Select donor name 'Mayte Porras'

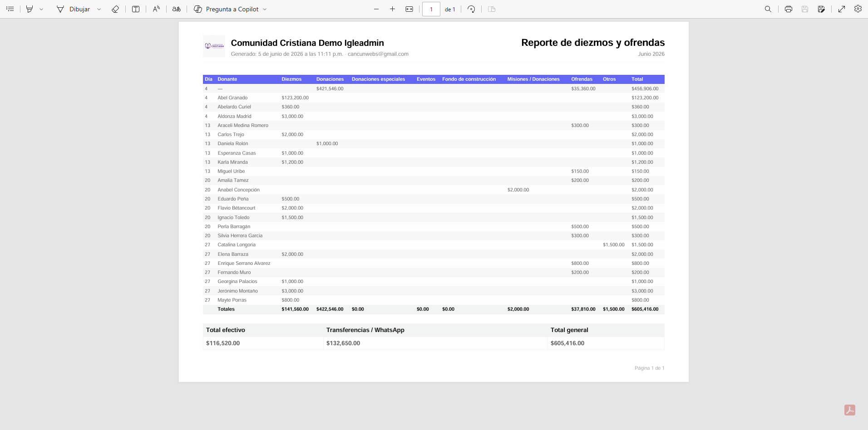click(x=232, y=300)
